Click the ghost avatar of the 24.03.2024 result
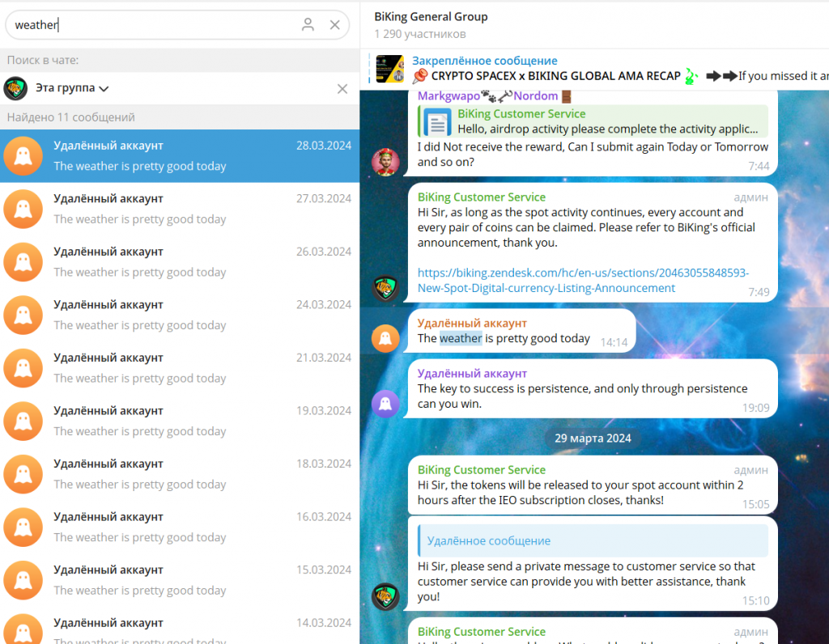The image size is (829, 644). pyautogui.click(x=23, y=315)
